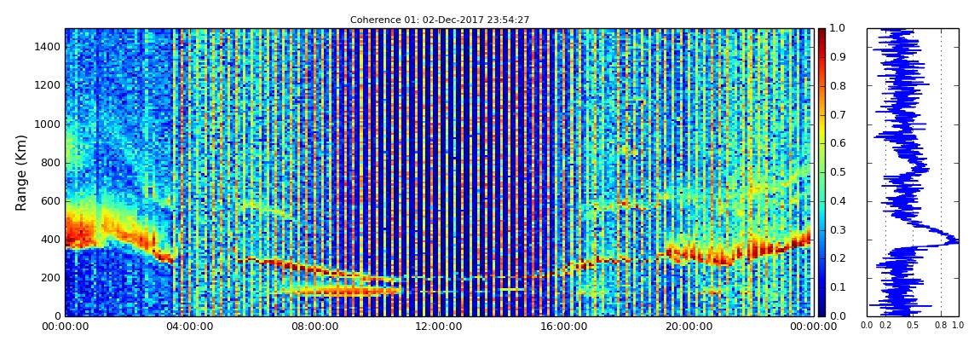Click the colorbar 0.8 tick label
Image resolution: width=980 pixels, height=347 pixels.
(836, 86)
